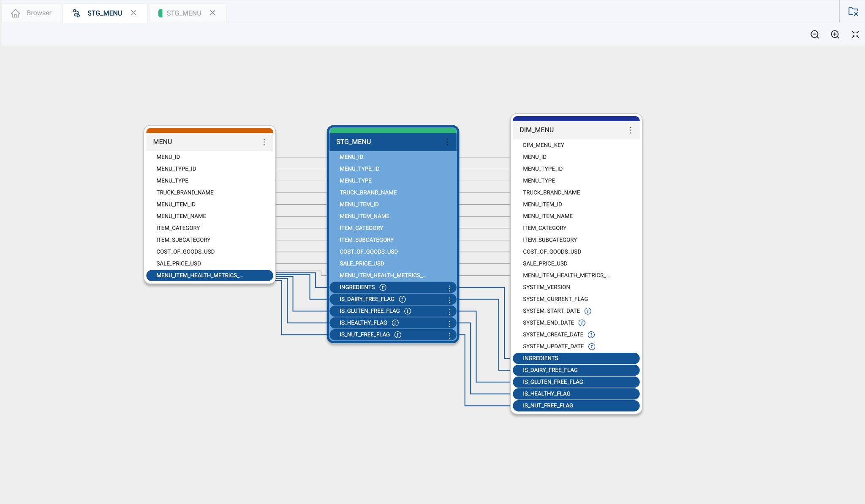The image size is (865, 504).
Task: Select SALE_PRICE_USD column in MENU node
Action: point(209,263)
